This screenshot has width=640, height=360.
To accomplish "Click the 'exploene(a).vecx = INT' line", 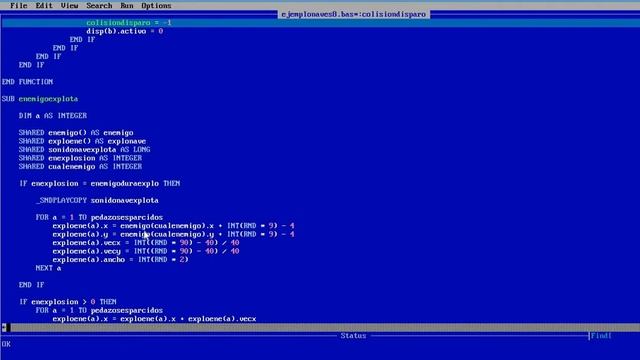I will (x=146, y=242).
